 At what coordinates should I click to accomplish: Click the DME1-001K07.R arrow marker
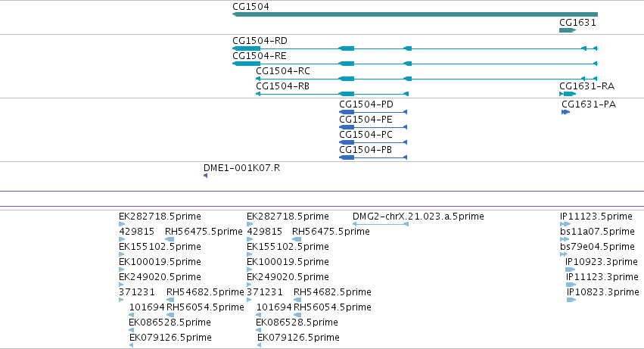tap(205, 176)
